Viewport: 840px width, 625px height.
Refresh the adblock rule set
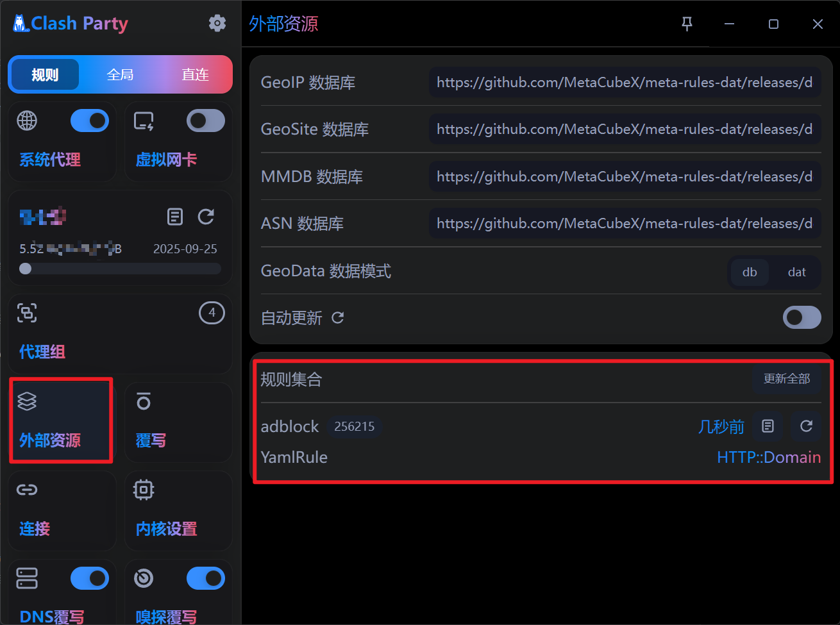[x=806, y=426]
